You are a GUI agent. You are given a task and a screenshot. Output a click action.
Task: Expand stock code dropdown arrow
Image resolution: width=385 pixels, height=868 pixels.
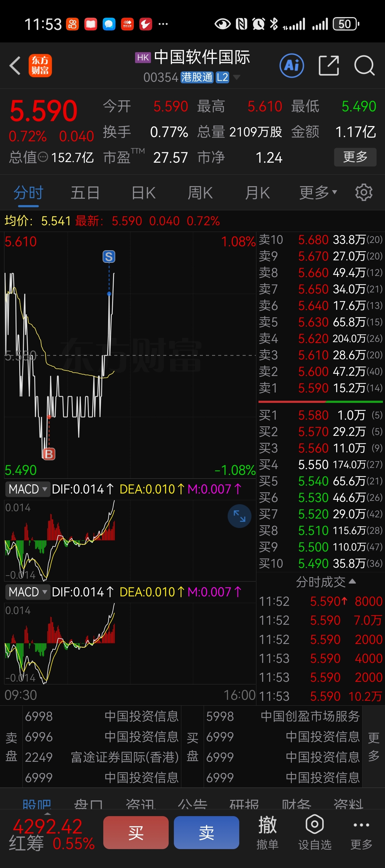coord(237,77)
